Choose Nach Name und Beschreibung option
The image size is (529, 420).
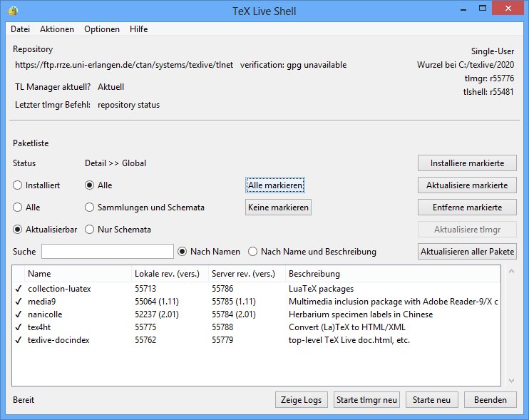coord(252,251)
